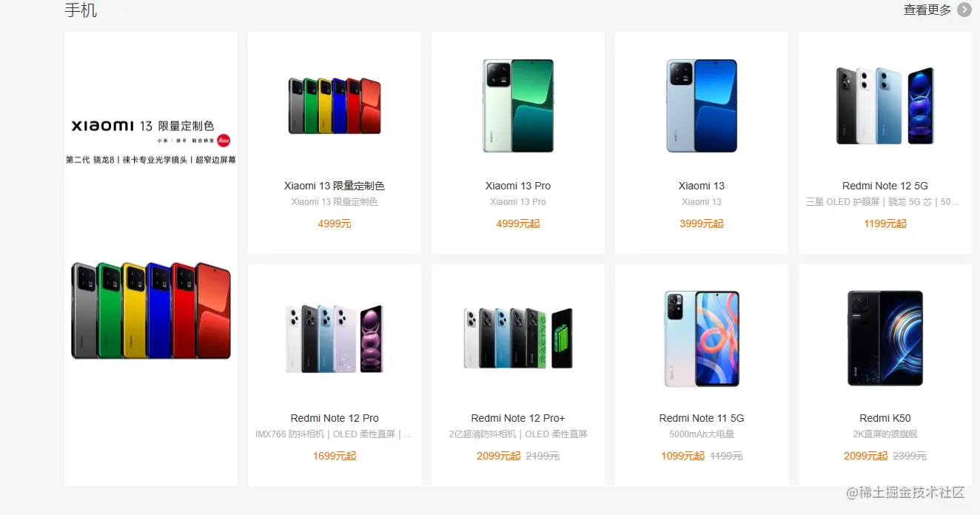Click the Redmi Note 12 Pro product image

point(335,338)
